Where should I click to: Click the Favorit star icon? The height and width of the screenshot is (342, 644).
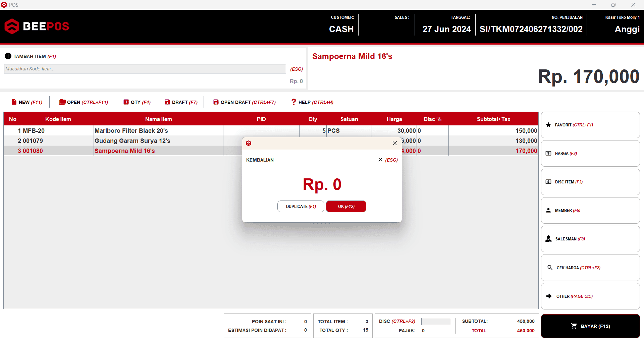[x=548, y=125]
